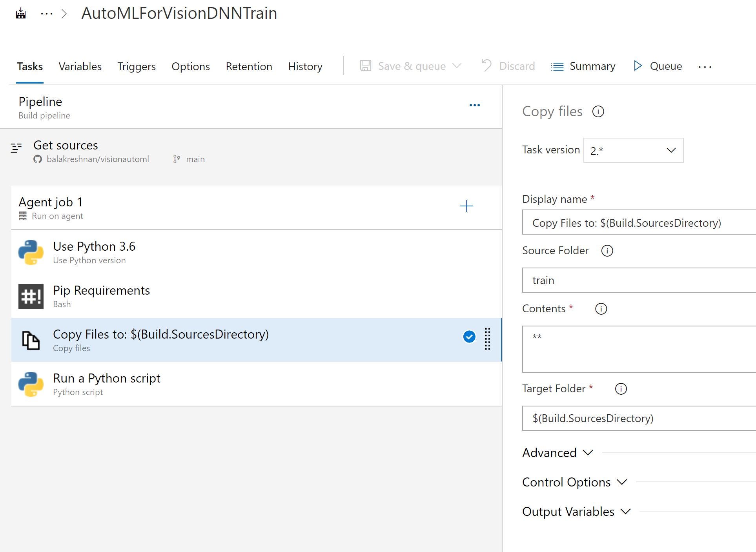Click the Contents info icon
Viewport: 756px width, 552px height.
coord(601,309)
